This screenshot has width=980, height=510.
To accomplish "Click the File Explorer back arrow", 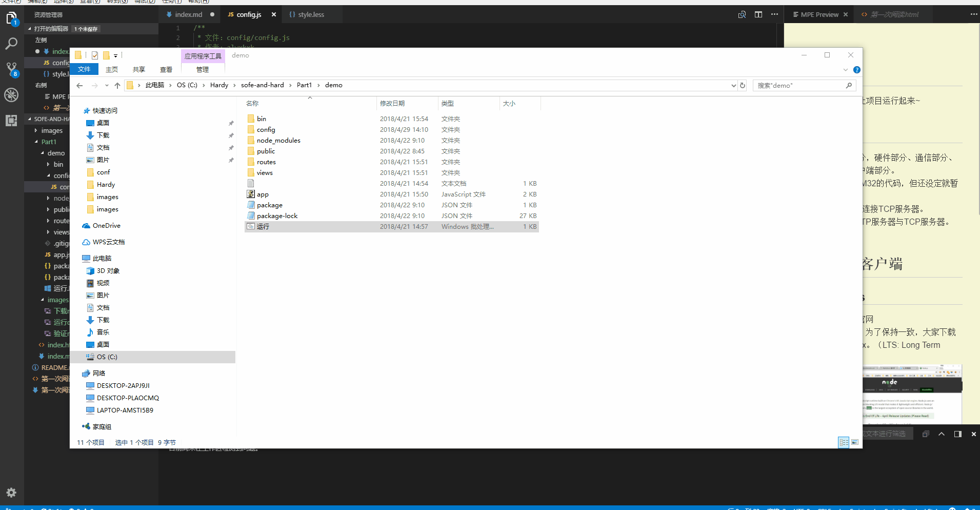I will [x=79, y=85].
